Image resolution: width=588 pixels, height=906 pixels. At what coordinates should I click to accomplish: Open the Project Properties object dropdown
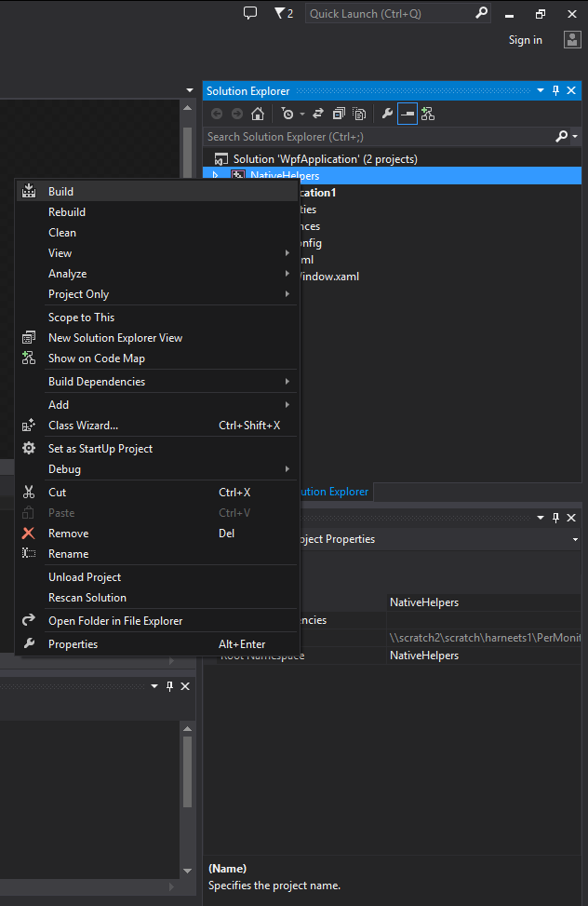(575, 539)
